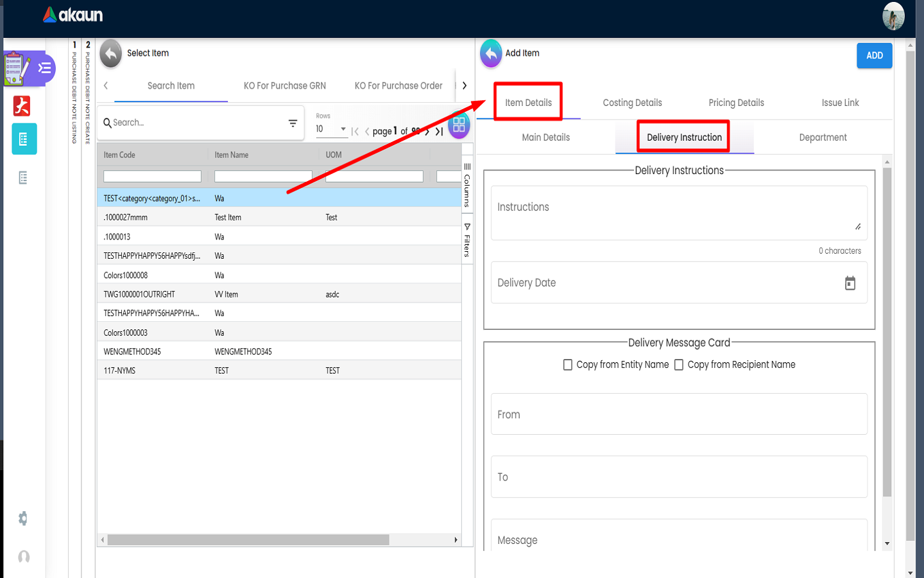Click the settings gear in left sidebar

click(23, 518)
